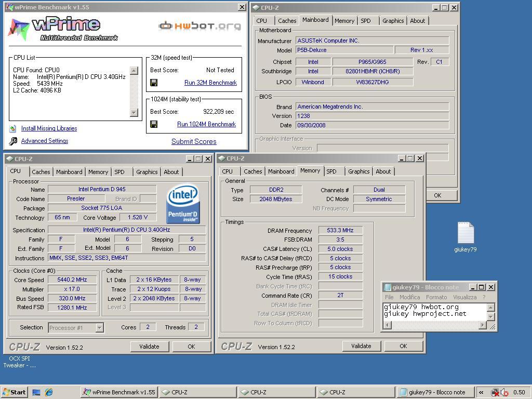532x399 pixels.
Task: Open Advanced Settings link in wPrime
Action: click(x=45, y=141)
